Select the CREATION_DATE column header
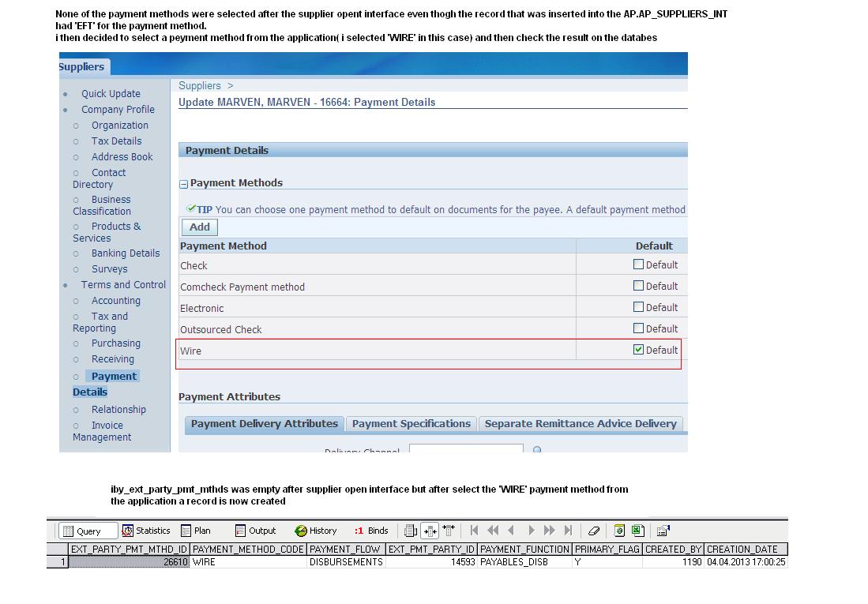868x604 pixels. (746, 550)
